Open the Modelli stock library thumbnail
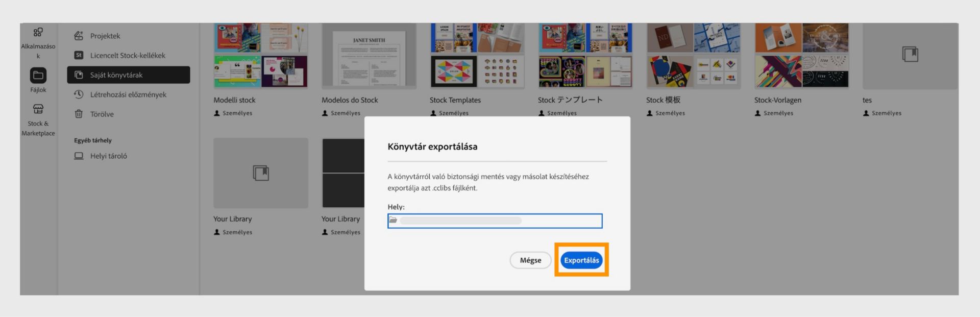 pyautogui.click(x=261, y=56)
